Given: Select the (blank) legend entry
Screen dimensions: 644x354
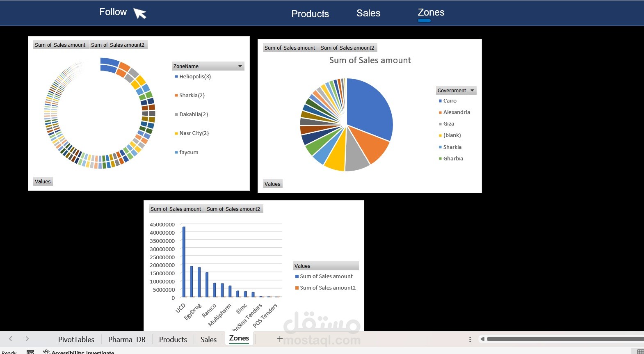Looking at the screenshot, I should click(x=450, y=135).
